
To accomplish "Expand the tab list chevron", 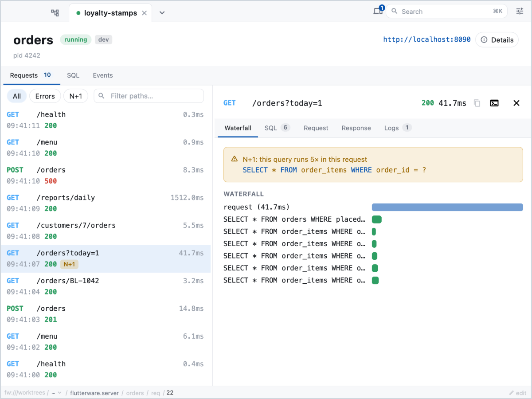I will tap(162, 13).
